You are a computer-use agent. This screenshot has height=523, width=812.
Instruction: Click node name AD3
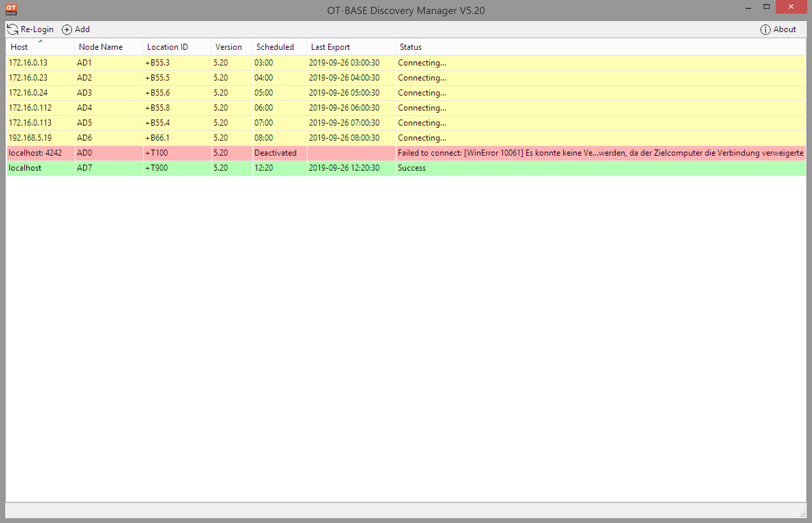84,93
